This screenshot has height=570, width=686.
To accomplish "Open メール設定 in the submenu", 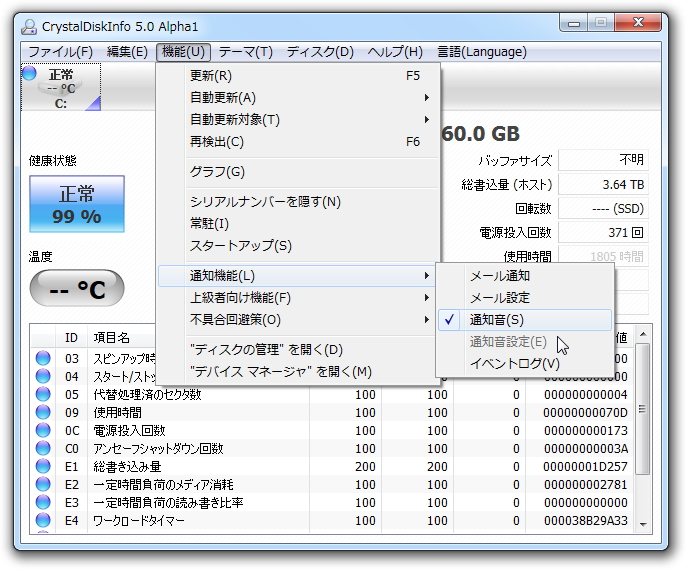I will point(525,298).
